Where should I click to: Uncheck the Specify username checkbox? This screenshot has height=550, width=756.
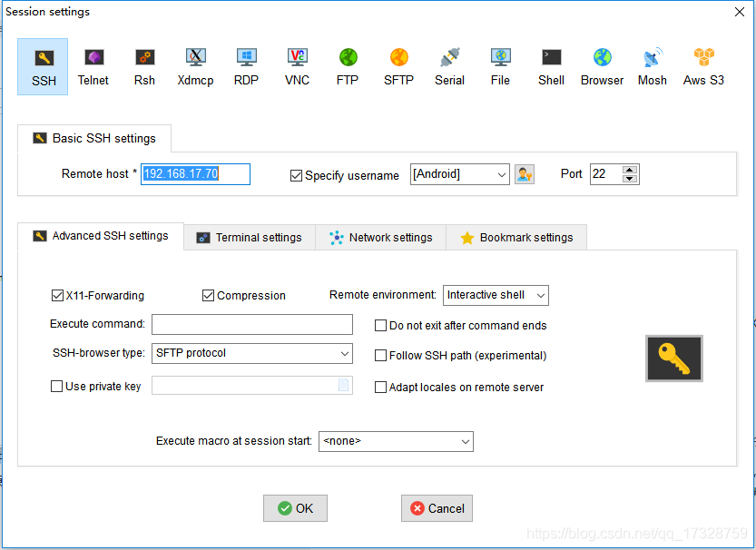296,175
